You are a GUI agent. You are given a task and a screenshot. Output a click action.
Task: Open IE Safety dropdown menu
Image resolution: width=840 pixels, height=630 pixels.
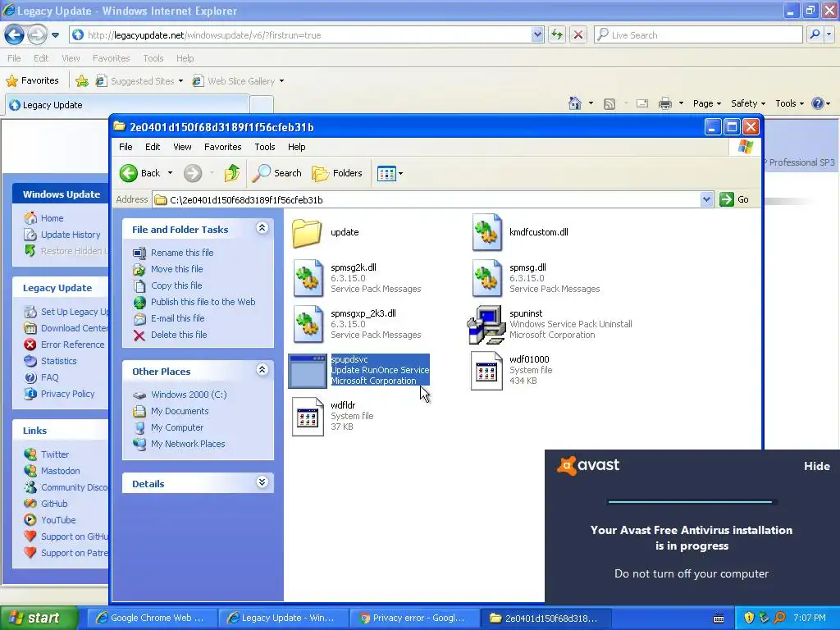pyautogui.click(x=748, y=103)
